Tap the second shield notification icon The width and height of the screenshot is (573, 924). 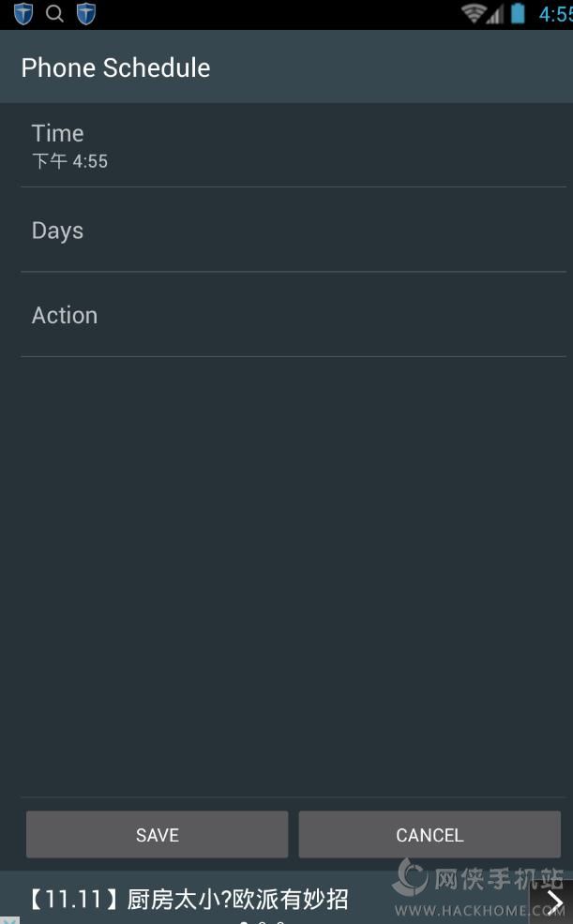[x=86, y=14]
